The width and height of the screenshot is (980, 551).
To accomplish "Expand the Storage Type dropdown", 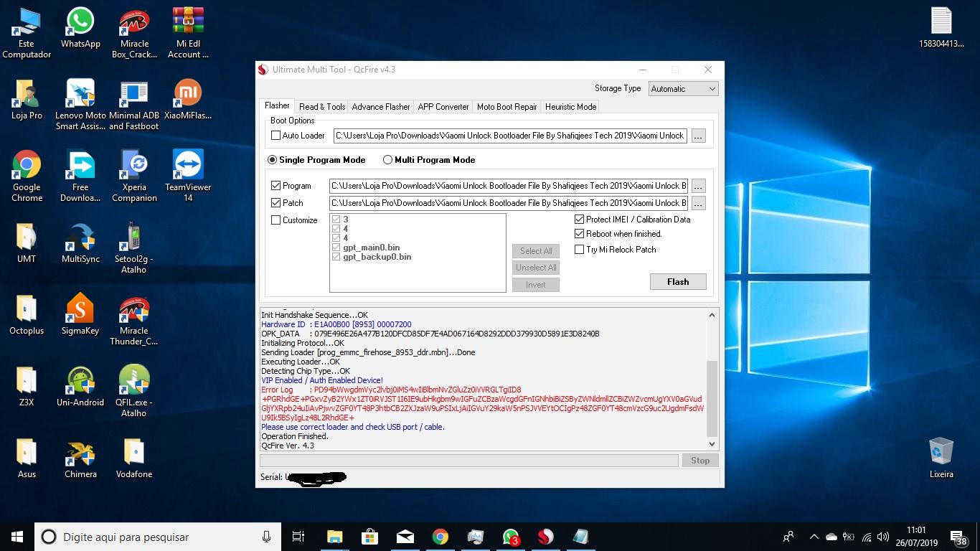I will point(683,88).
